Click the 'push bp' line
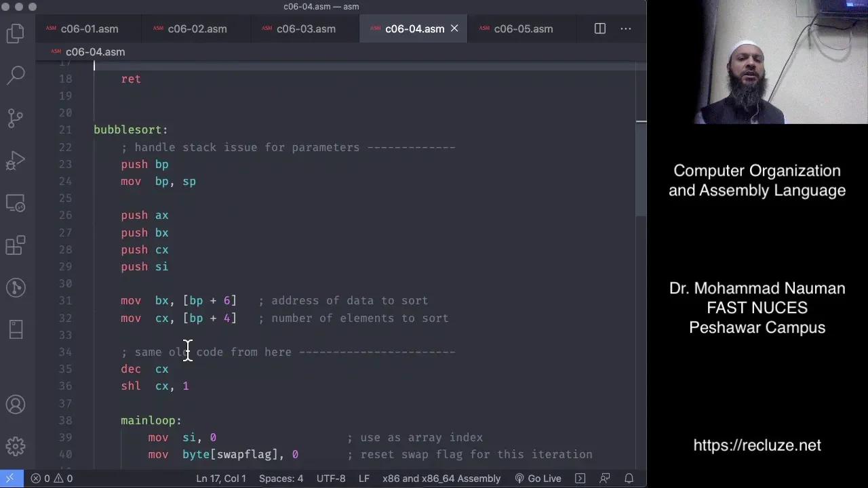 144,164
